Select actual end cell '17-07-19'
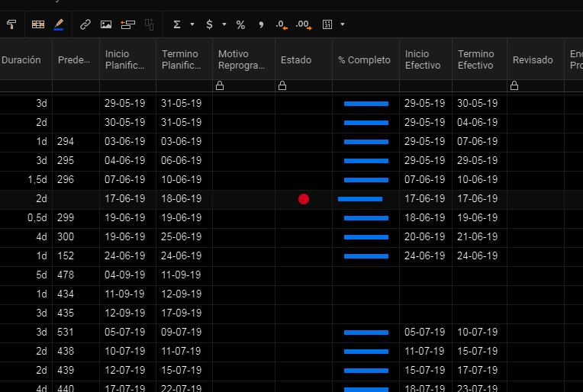The height and width of the screenshot is (392, 583). [x=480, y=371]
